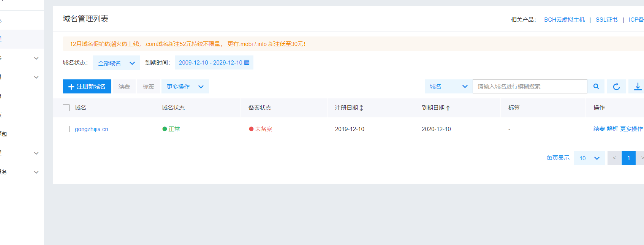The image size is (644, 245).
Task: Pick date range 2009-12-10 - 2029-12-10
Action: (x=214, y=63)
